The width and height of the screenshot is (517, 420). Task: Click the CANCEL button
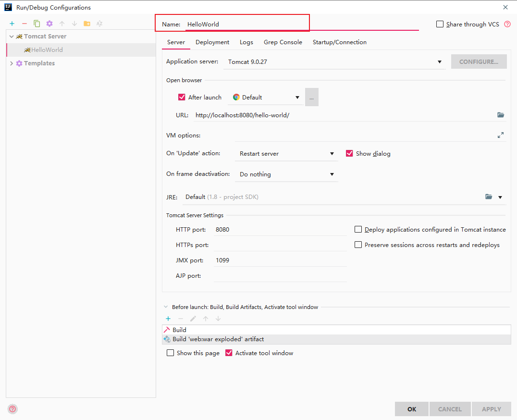pyautogui.click(x=450, y=409)
